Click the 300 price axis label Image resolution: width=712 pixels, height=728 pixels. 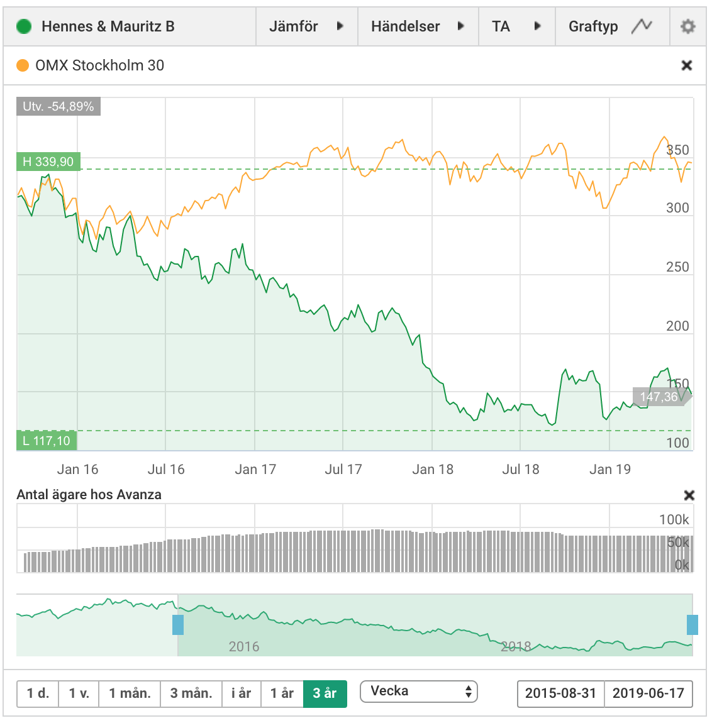pyautogui.click(x=677, y=208)
